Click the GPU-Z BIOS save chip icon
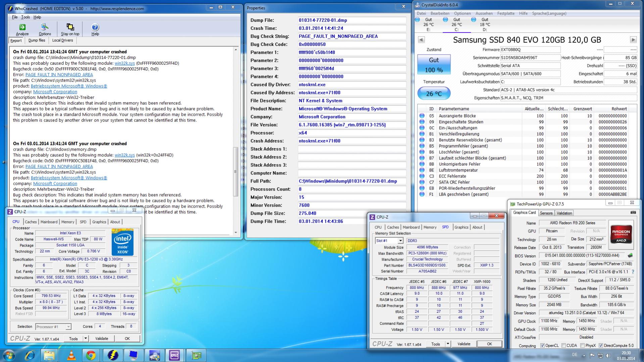The image size is (644, 362). tap(630, 255)
